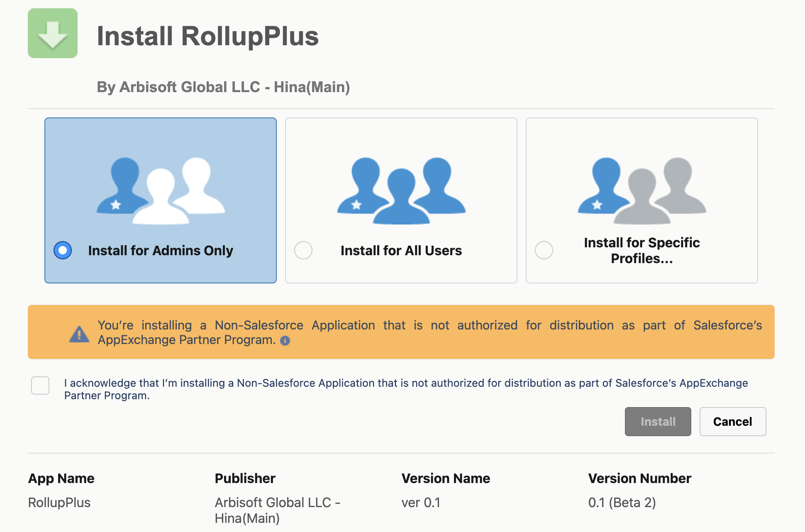Select Install for All Users radio button
Viewport: 805px width, 532px height.
pyautogui.click(x=303, y=250)
